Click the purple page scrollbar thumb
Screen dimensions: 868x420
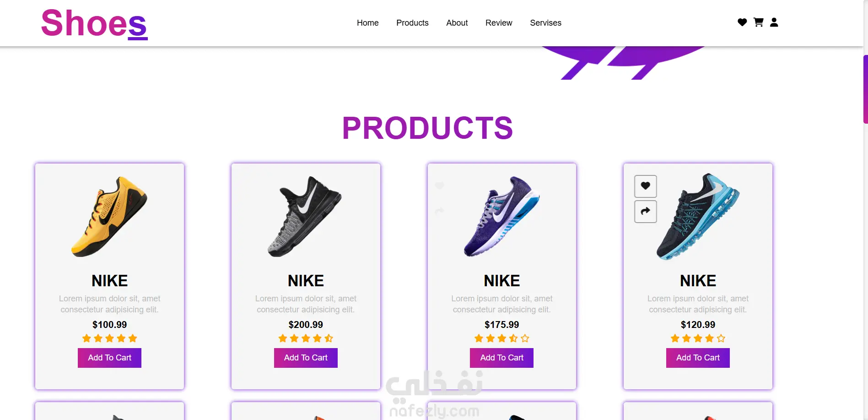pyautogui.click(x=865, y=89)
